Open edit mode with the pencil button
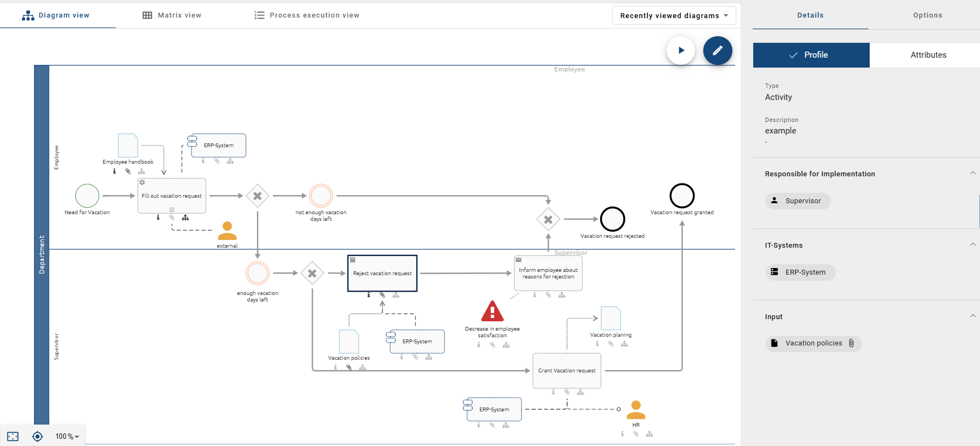This screenshot has width=980, height=446. pyautogui.click(x=718, y=51)
